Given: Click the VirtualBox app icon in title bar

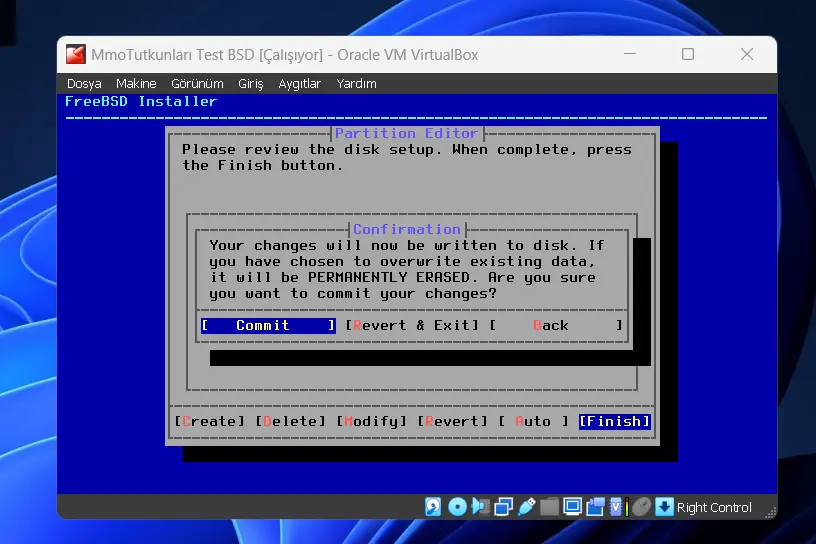Looking at the screenshot, I should click(75, 54).
